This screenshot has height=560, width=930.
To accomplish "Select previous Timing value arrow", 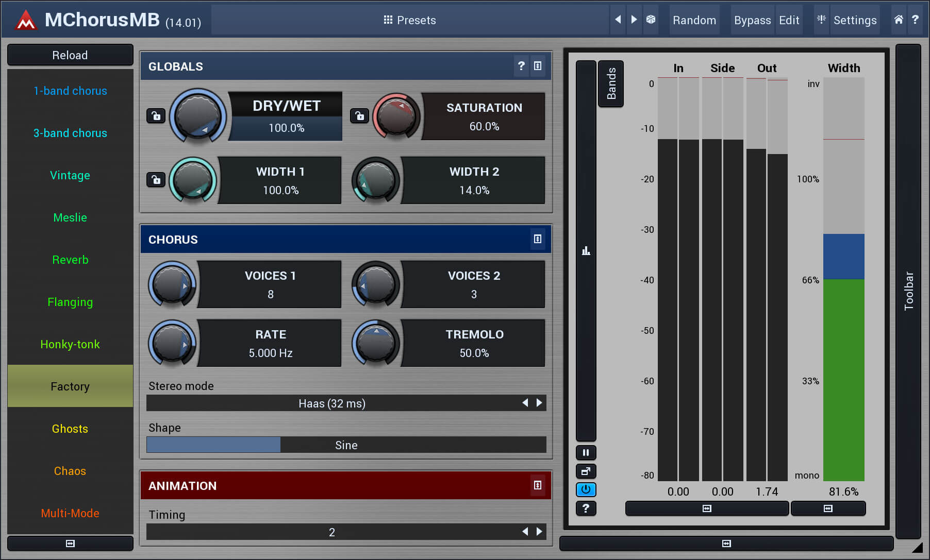I will [x=525, y=532].
